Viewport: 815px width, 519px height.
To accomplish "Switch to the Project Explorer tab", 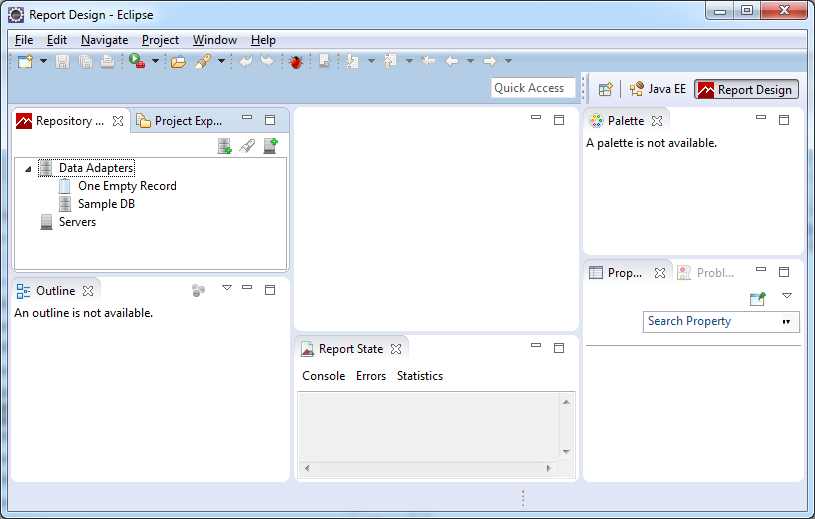I will [x=179, y=121].
